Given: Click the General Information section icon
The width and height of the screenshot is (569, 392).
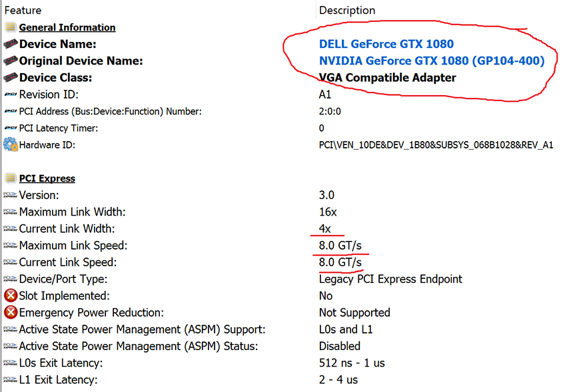Looking at the screenshot, I should click(10, 27).
